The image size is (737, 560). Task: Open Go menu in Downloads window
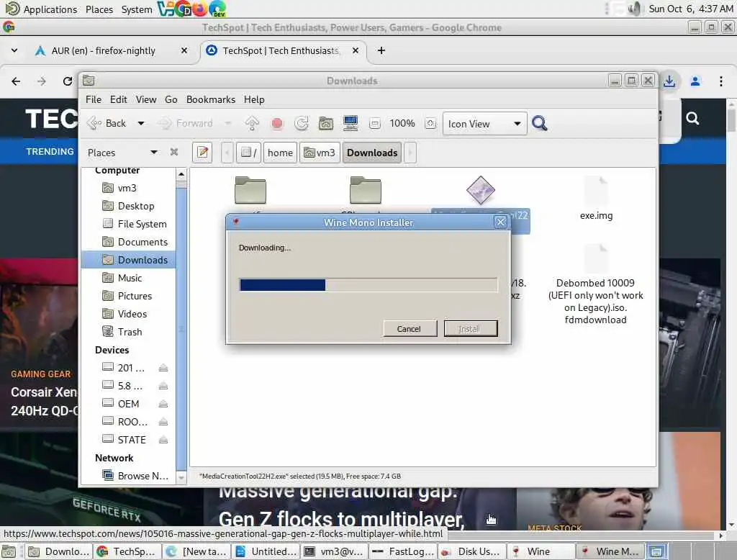171,99
